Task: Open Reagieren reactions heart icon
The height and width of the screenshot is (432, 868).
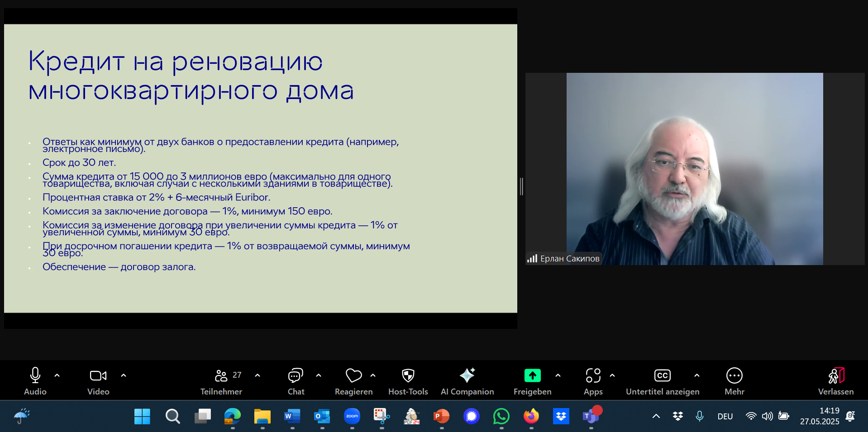Action: [353, 380]
